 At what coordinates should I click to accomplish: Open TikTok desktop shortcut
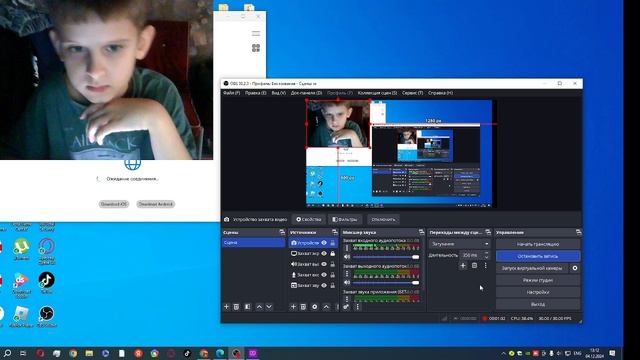47,282
